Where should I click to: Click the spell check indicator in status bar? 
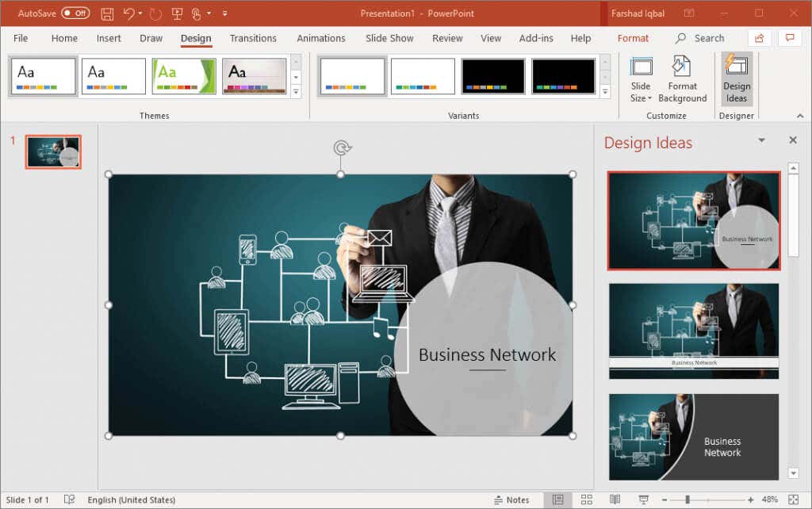coord(69,499)
